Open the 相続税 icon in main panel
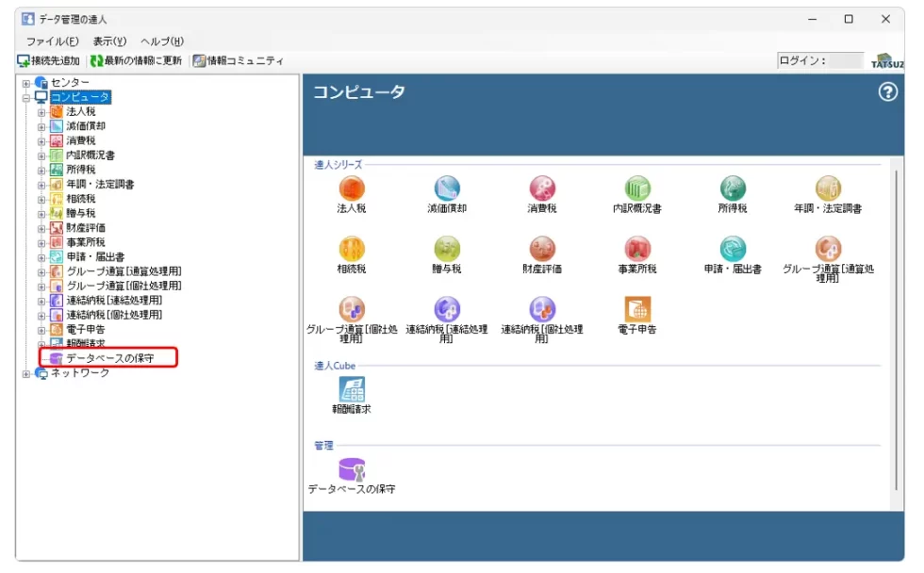924x573 pixels. tap(351, 249)
